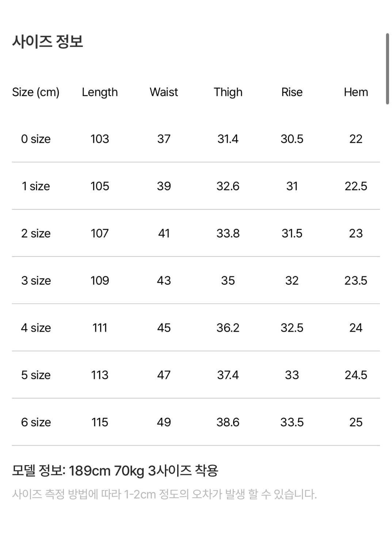Select the Length column header
The height and width of the screenshot is (548, 392).
[100, 92]
